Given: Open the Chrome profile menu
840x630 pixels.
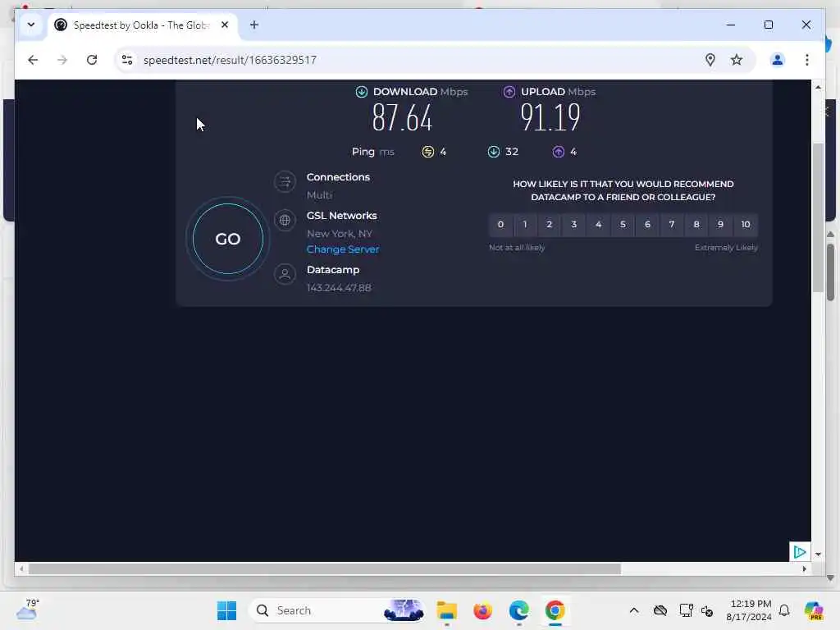Looking at the screenshot, I should 778,60.
